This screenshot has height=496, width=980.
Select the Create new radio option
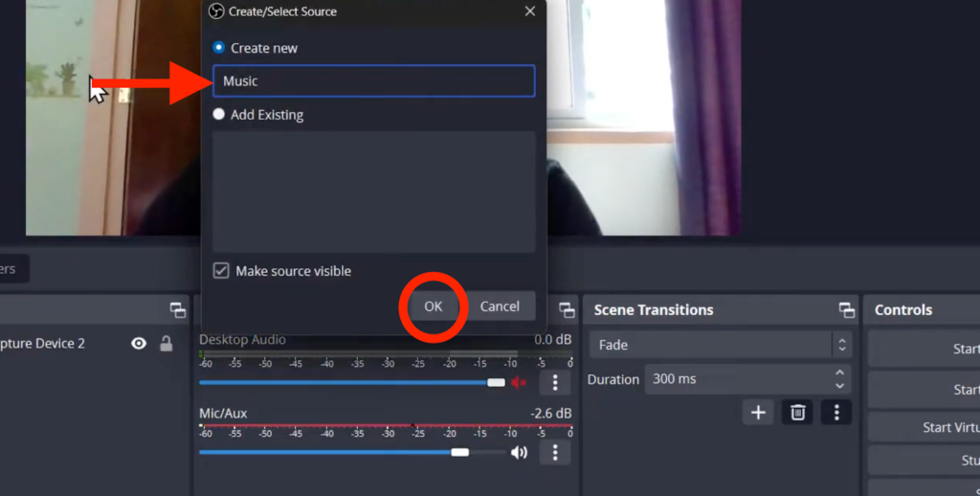219,48
